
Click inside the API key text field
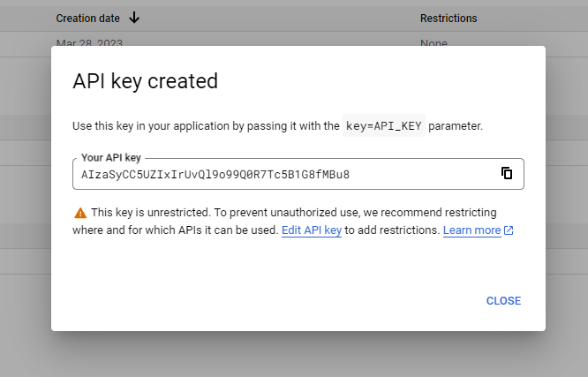265,174
